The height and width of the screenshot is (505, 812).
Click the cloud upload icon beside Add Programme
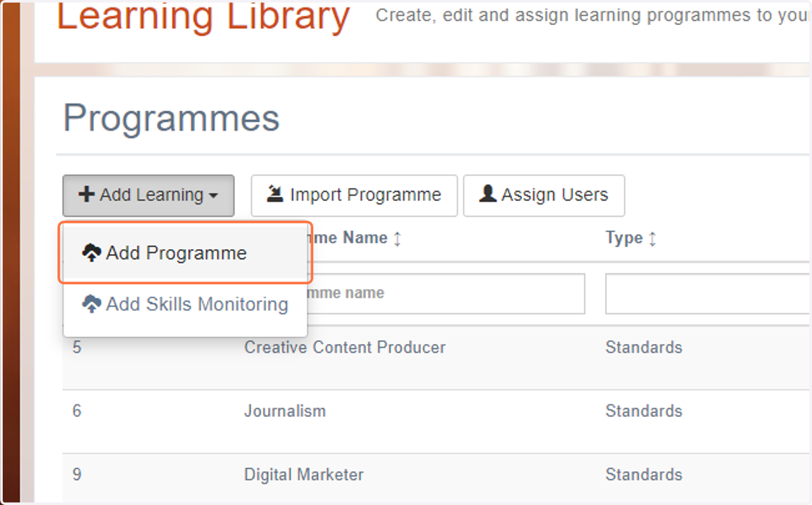pyautogui.click(x=91, y=254)
